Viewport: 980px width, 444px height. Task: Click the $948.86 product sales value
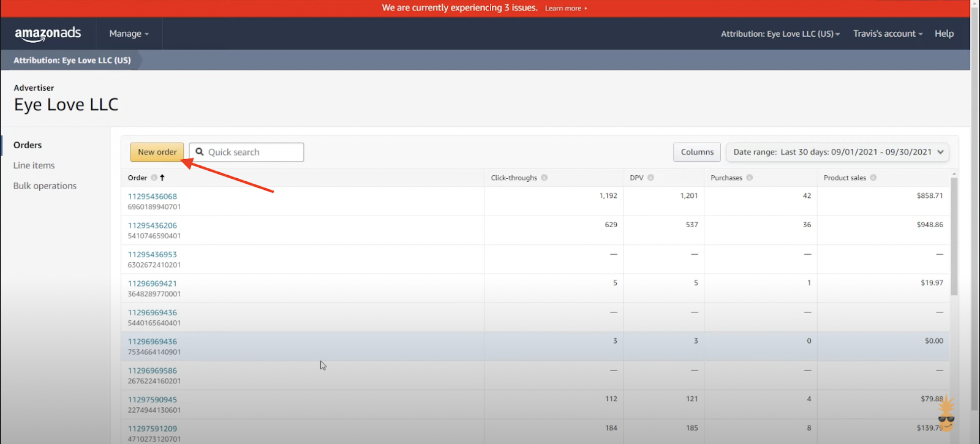pyautogui.click(x=930, y=225)
